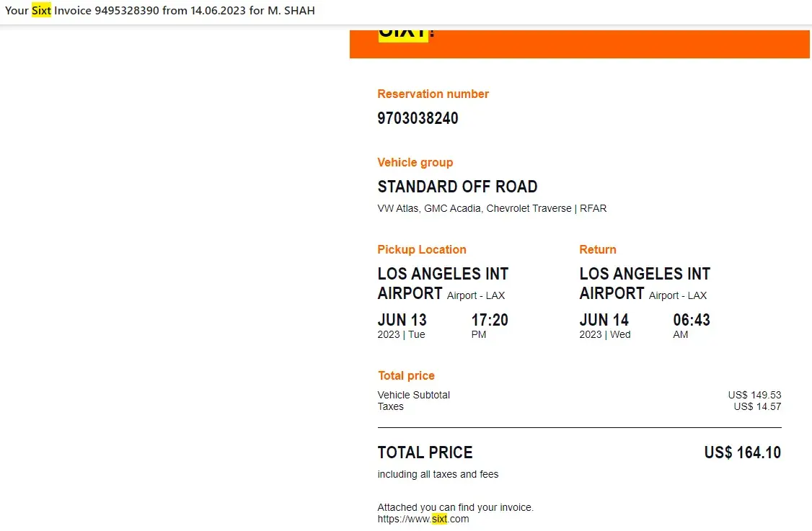Select the JUN 13 pickup date
812x531 pixels.
click(402, 320)
